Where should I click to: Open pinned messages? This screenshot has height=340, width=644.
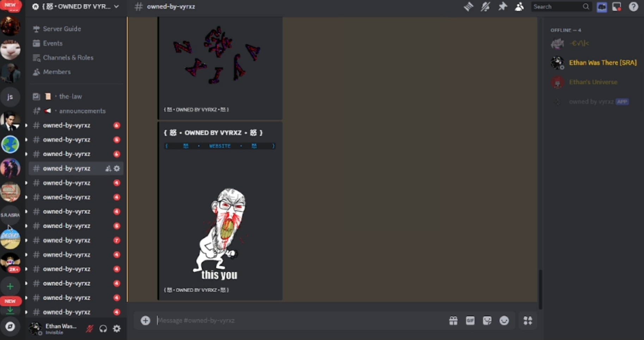pyautogui.click(x=502, y=7)
